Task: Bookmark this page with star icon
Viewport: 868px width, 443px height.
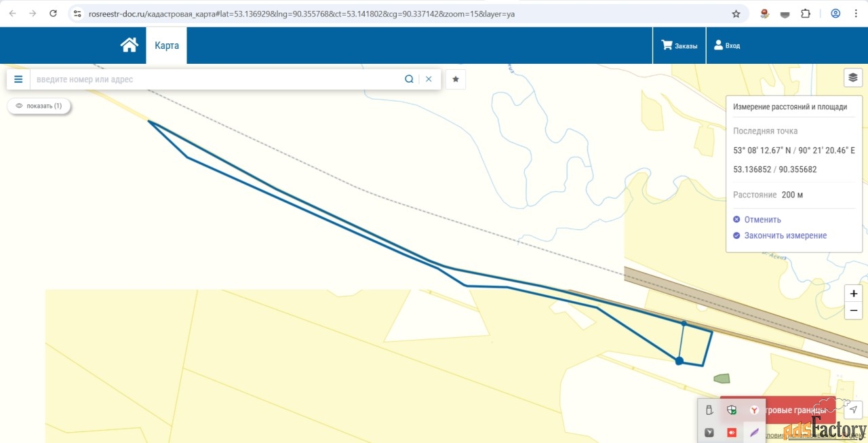Action: click(736, 14)
